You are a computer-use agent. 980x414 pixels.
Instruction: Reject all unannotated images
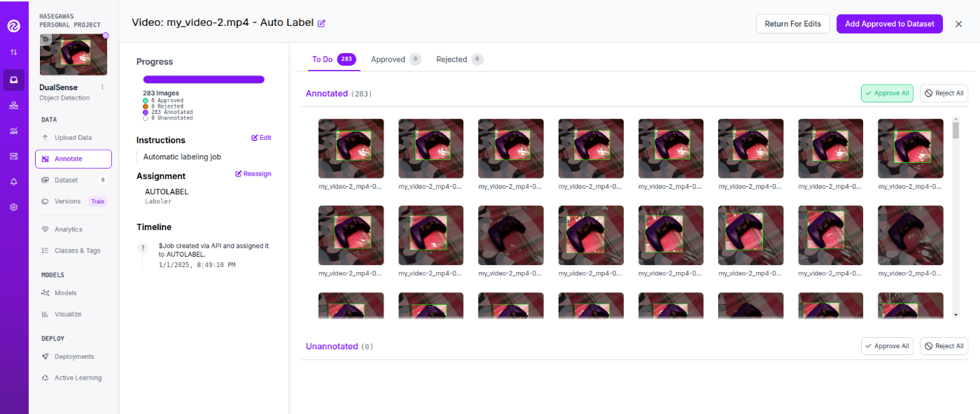[944, 346]
